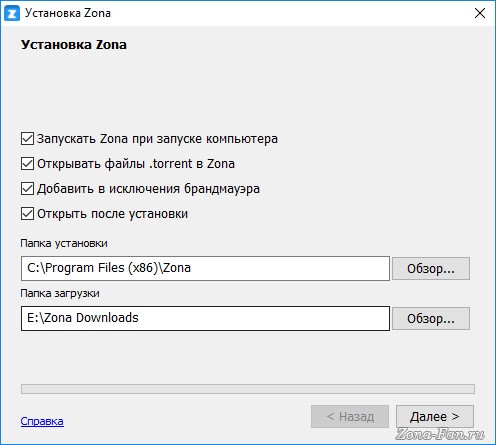Open Обзор for the download folder
This screenshot has height=445, width=496.
click(x=431, y=318)
